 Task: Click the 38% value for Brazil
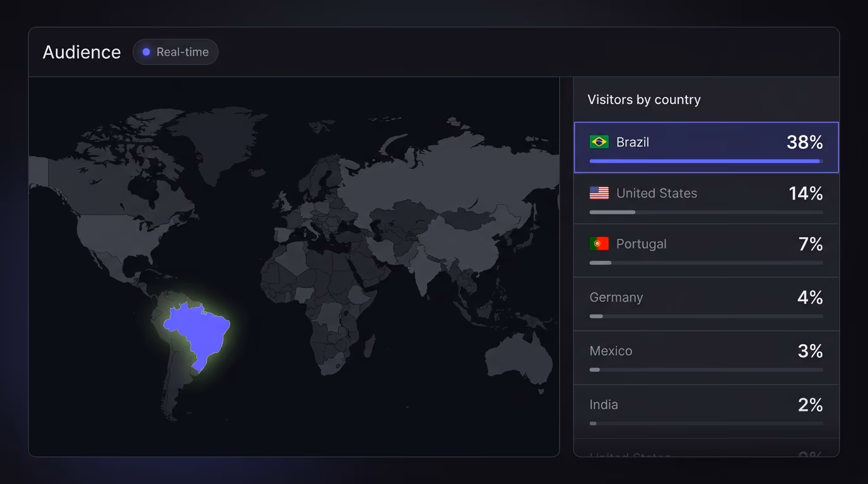click(804, 142)
